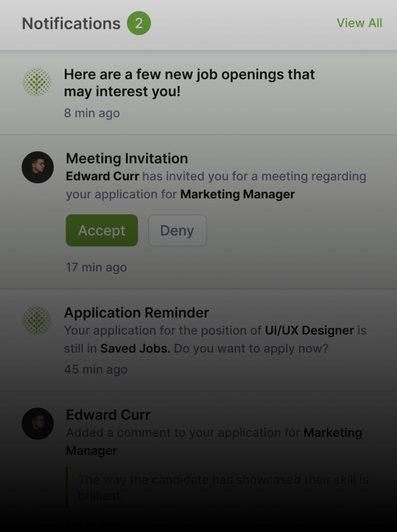
Task: Deny the meeting invitation
Action: pyautogui.click(x=177, y=230)
